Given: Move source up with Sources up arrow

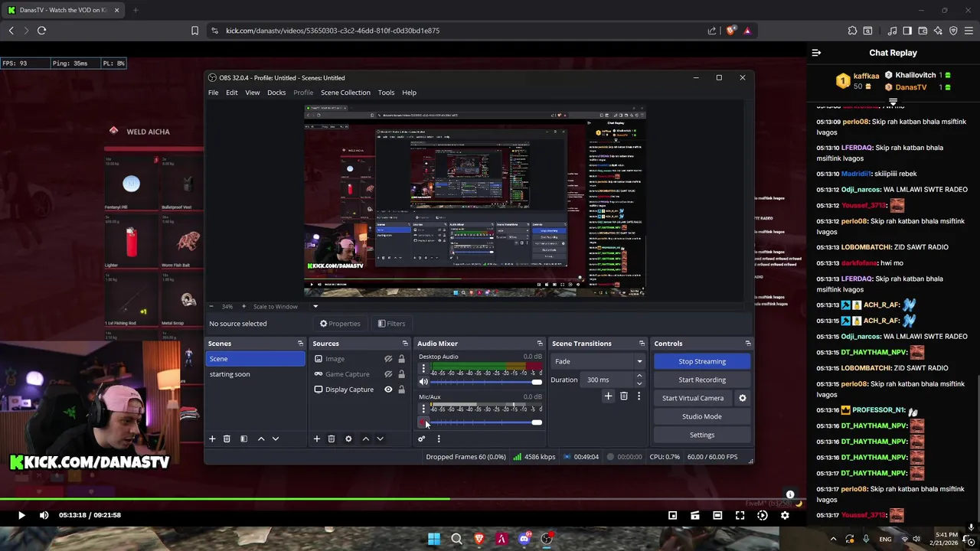Looking at the screenshot, I should point(365,439).
